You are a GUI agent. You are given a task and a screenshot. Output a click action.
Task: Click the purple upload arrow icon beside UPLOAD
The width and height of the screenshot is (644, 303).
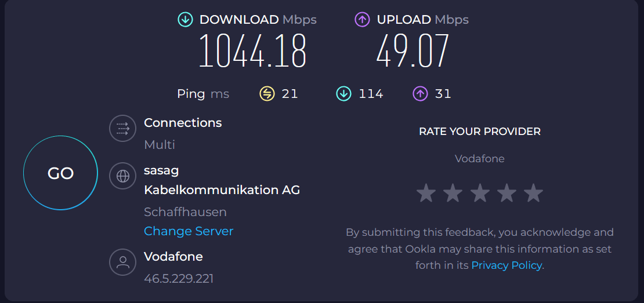(x=362, y=19)
